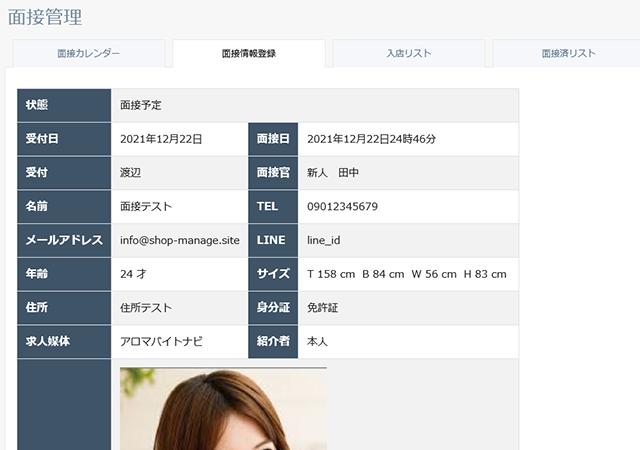The width and height of the screenshot is (640, 450).
Task: Click the email info@shop-manage.site
Action: 180,241
